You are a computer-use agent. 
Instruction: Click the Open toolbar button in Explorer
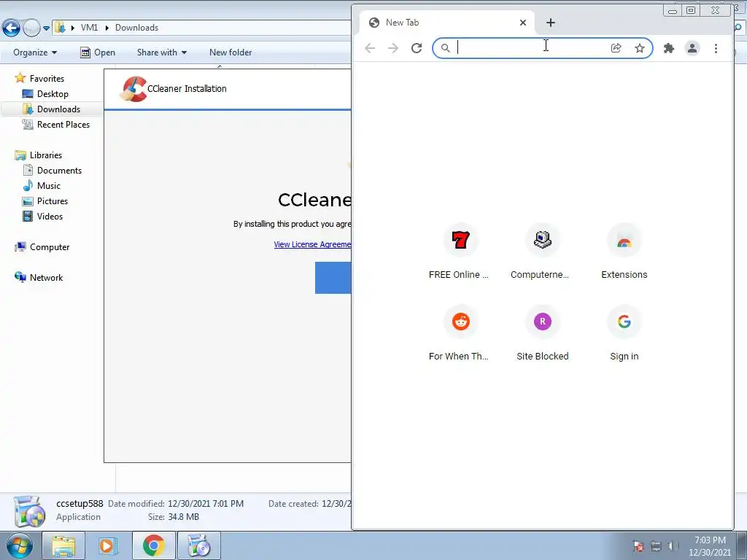98,52
